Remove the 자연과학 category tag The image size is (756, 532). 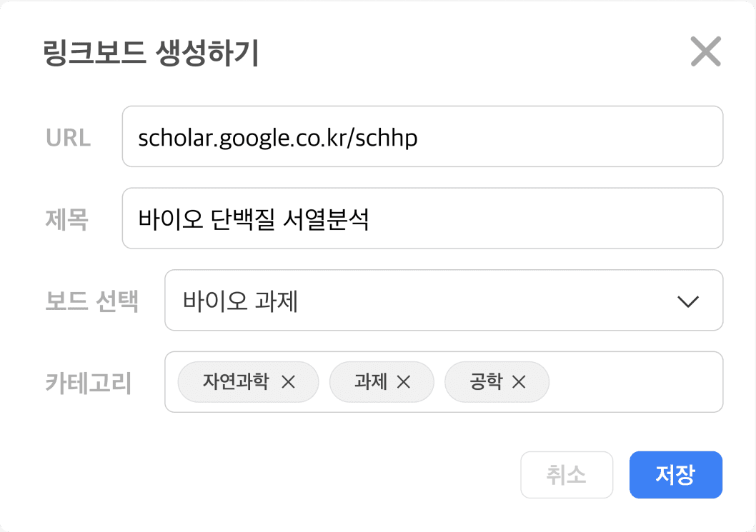tap(288, 382)
